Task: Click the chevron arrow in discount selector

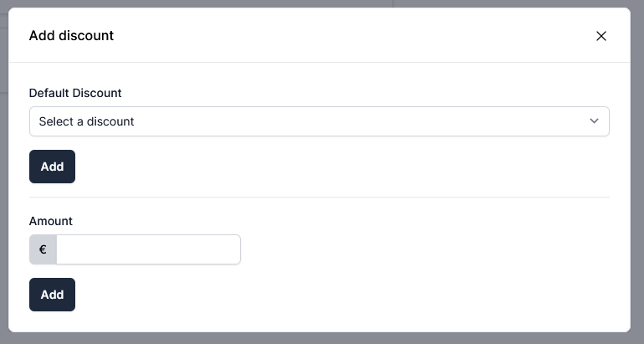Action: tap(594, 121)
